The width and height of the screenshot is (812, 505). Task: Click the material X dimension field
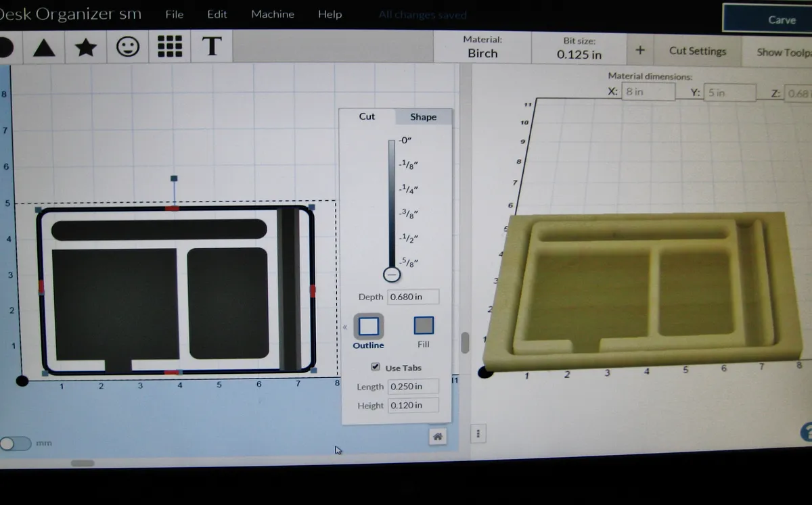point(648,91)
